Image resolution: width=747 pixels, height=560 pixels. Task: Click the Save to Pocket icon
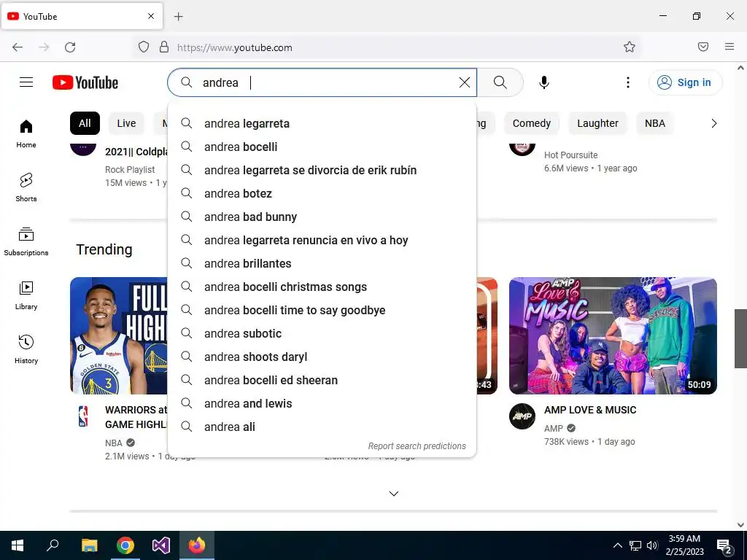703,47
